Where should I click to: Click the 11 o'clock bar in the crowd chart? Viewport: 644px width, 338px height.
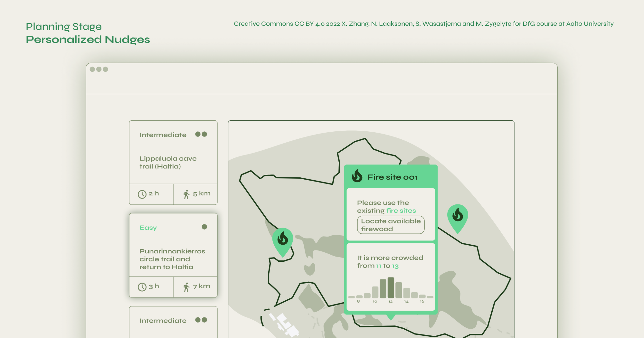(383, 289)
